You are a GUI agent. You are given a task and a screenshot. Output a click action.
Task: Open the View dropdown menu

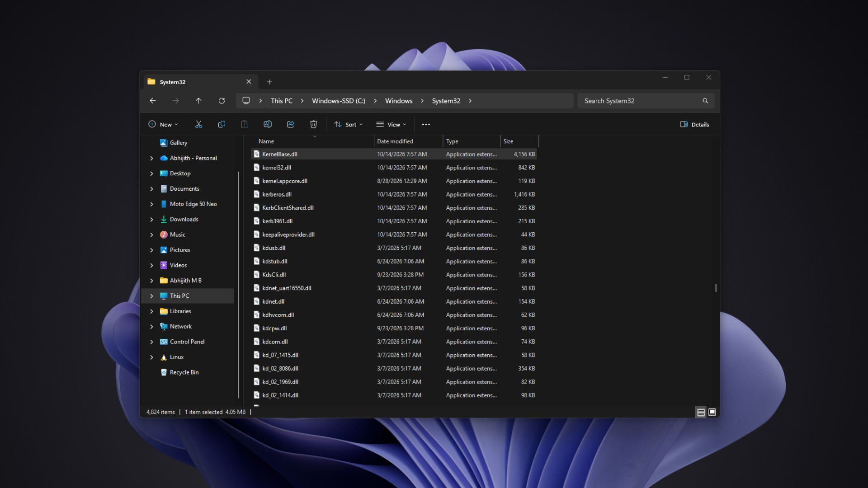pyautogui.click(x=391, y=124)
